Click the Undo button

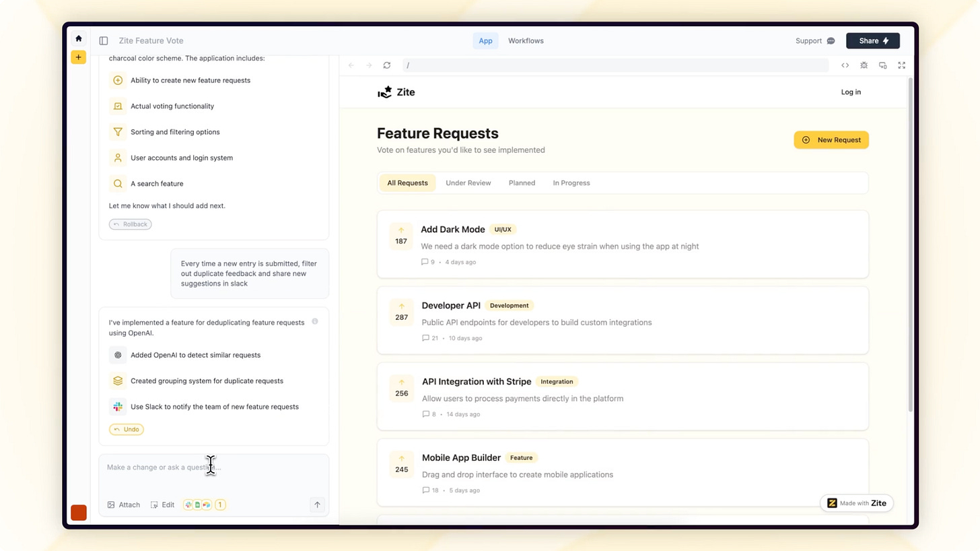click(x=126, y=429)
